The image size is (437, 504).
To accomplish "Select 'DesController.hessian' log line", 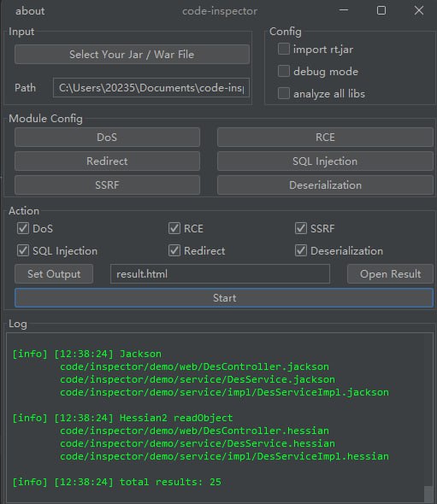I will tap(194, 431).
